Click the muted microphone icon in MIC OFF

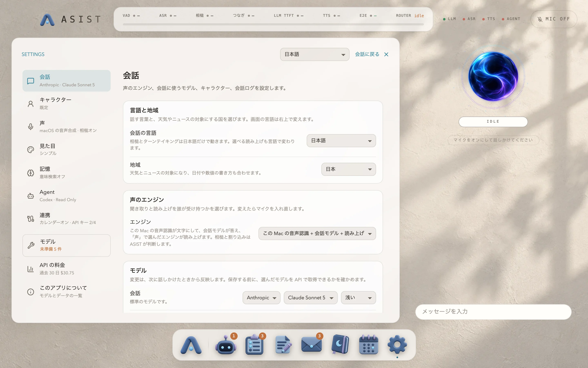click(540, 19)
